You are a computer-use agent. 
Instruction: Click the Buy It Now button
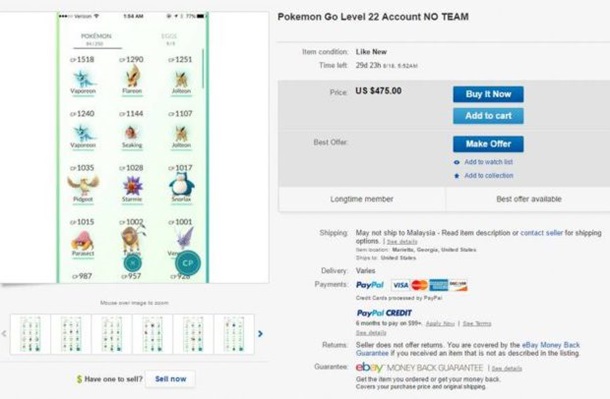488,94
